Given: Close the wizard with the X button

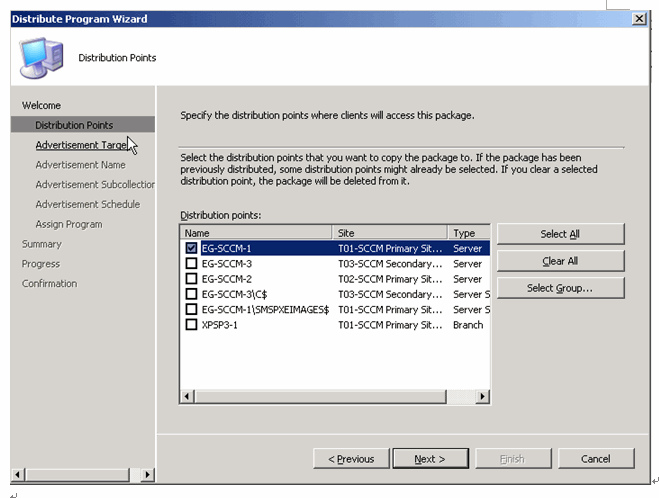Looking at the screenshot, I should pos(639,19).
